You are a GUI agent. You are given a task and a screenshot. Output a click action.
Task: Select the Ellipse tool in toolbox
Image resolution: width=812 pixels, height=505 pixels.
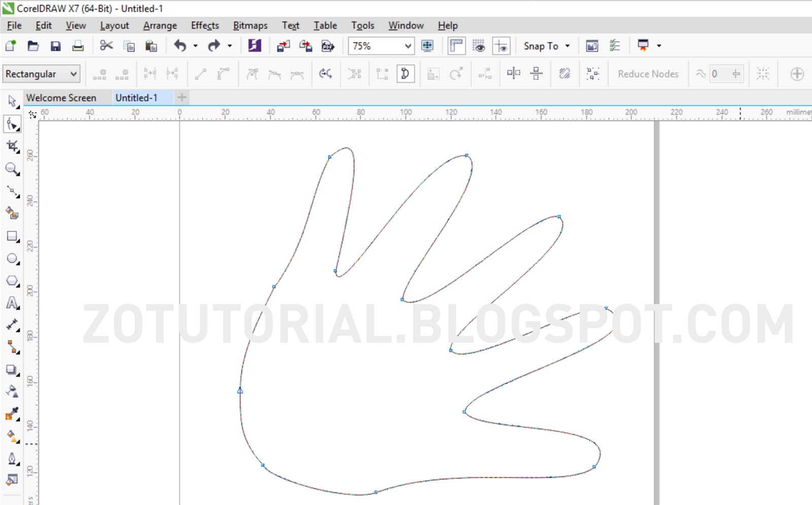click(x=12, y=258)
